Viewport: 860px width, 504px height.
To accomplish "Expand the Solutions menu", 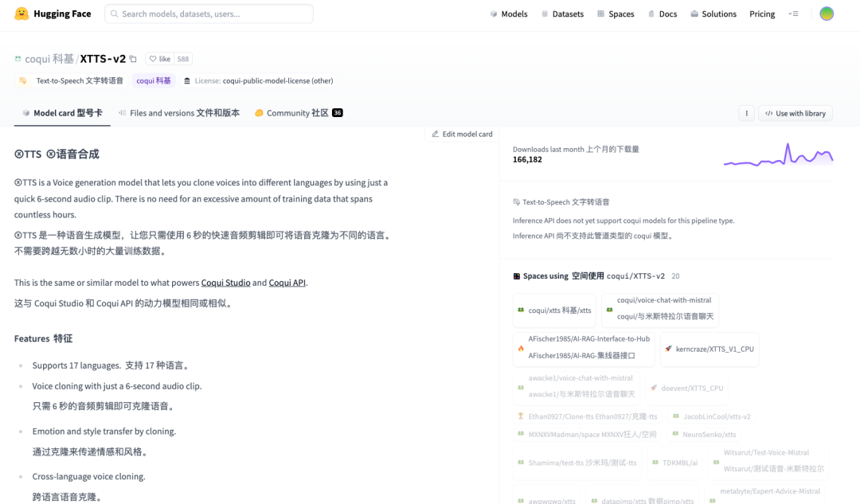I will (713, 14).
